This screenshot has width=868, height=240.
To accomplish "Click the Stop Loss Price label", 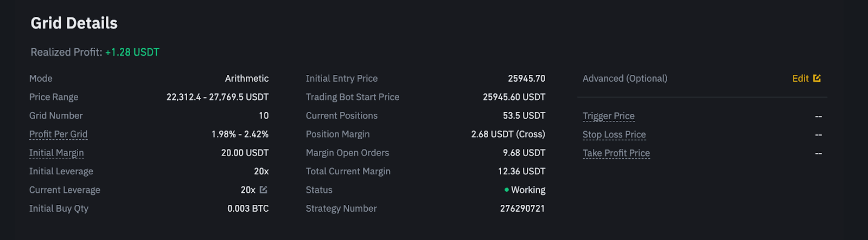I will click(614, 134).
